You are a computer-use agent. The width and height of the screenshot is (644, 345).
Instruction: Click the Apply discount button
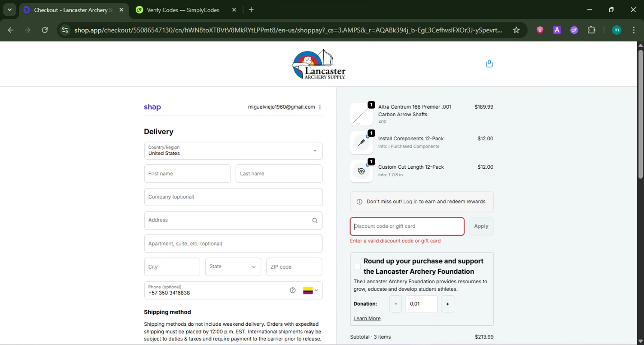[x=481, y=227]
